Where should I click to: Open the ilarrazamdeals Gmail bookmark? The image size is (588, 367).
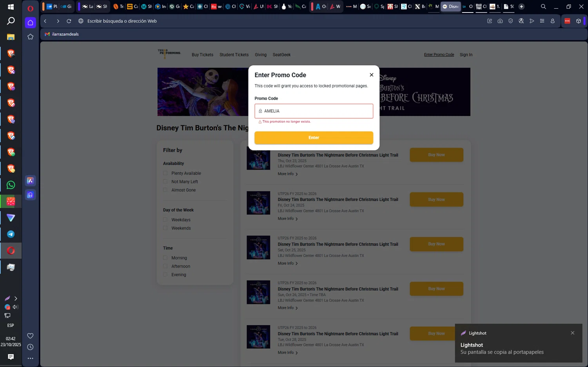62,34
